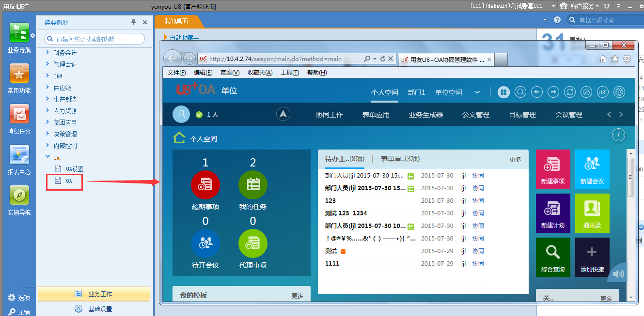Open 实施导航 compass icon
This screenshot has height=316, width=644.
[x=19, y=196]
